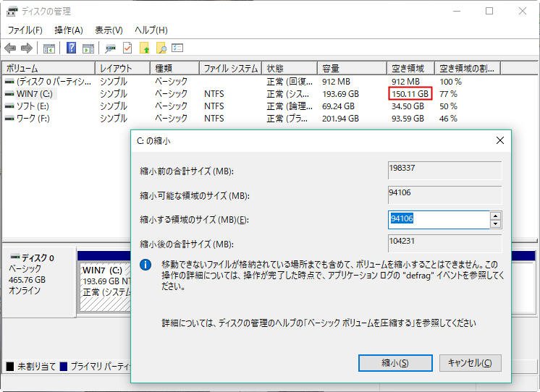Click the 34.50 GB free space cell
The height and width of the screenshot is (392, 540).
[x=408, y=106]
